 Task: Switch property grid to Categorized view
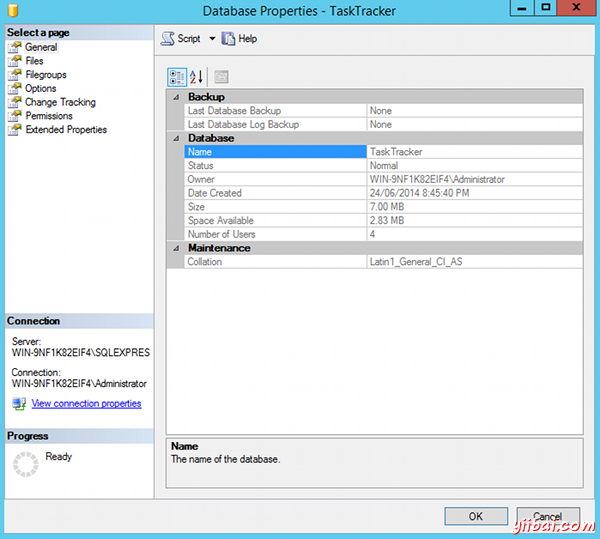tap(175, 77)
